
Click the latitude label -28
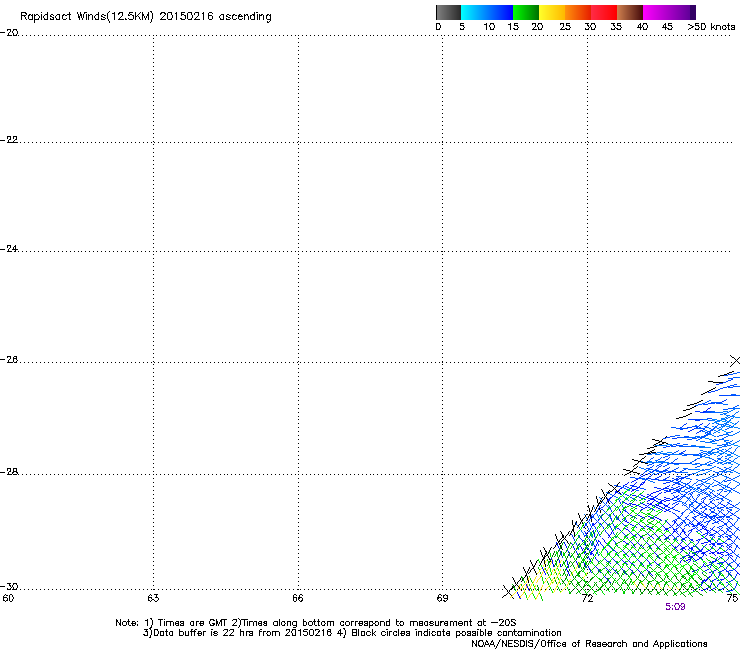pyautogui.click(x=9, y=472)
